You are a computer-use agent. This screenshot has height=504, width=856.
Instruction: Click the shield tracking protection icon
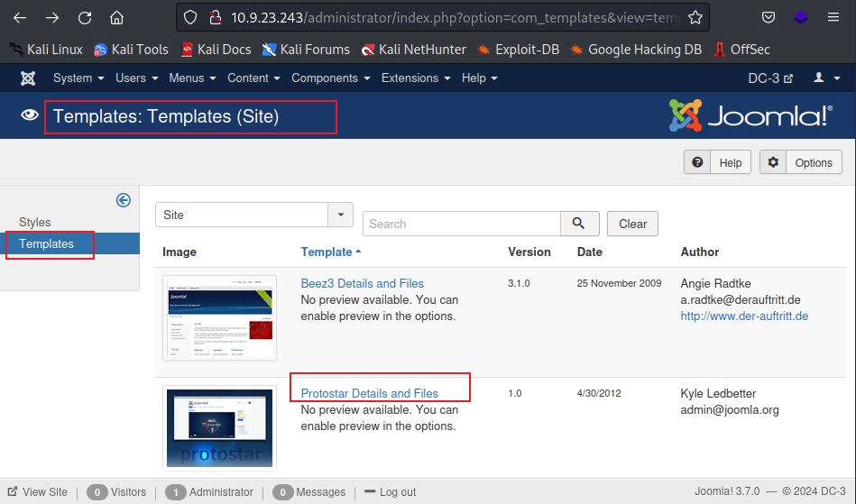pos(190,18)
